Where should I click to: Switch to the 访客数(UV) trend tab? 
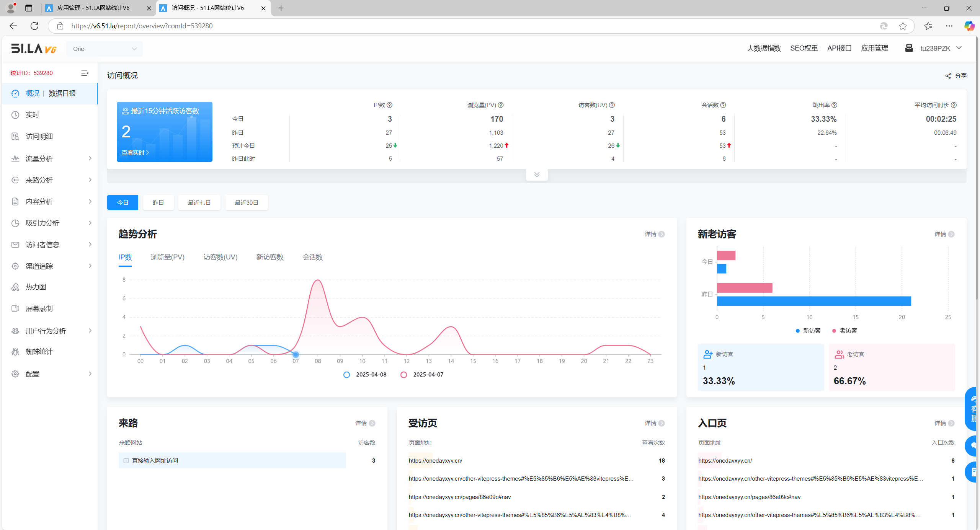[x=220, y=257]
